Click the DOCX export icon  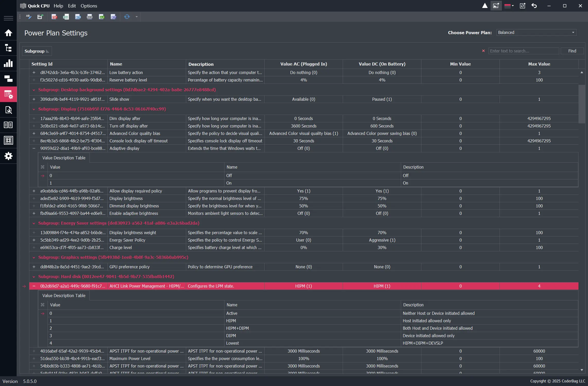point(89,17)
